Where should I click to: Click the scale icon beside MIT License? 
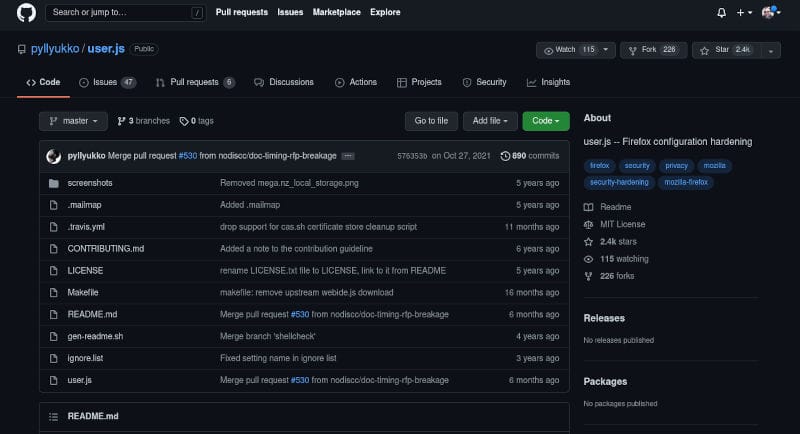point(588,224)
